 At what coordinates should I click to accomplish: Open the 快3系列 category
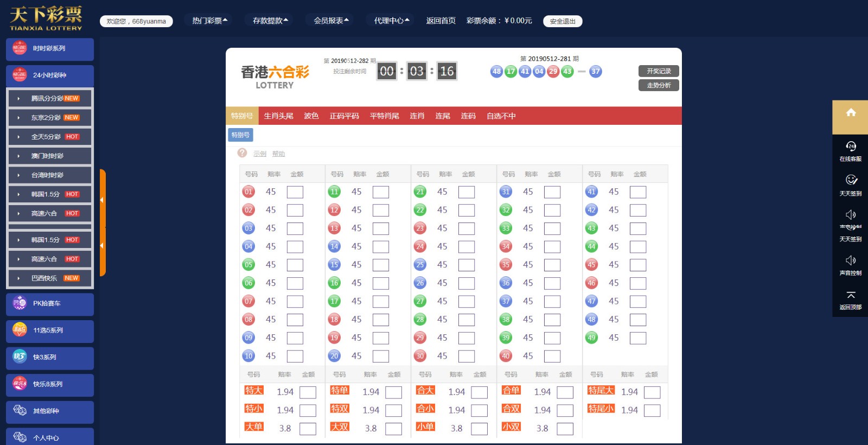[x=50, y=358]
